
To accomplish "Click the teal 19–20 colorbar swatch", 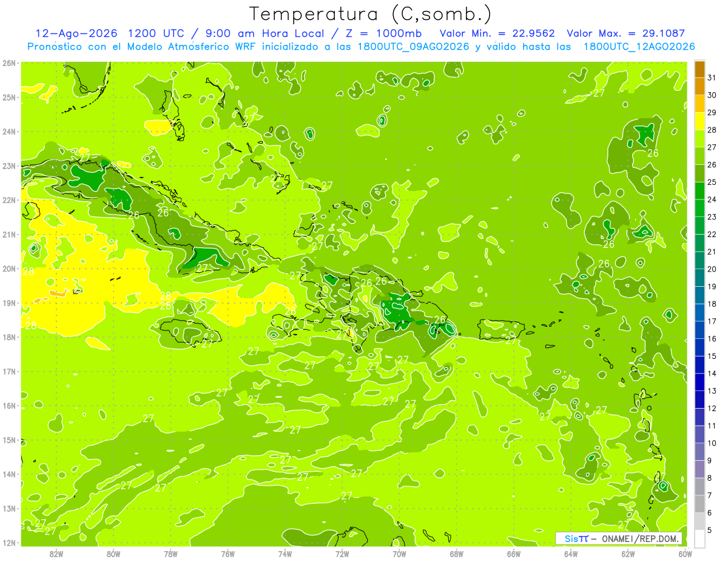I will tap(699, 278).
